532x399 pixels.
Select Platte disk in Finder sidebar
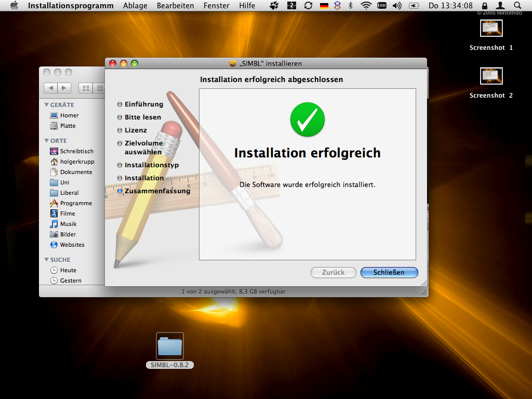pyautogui.click(x=63, y=126)
